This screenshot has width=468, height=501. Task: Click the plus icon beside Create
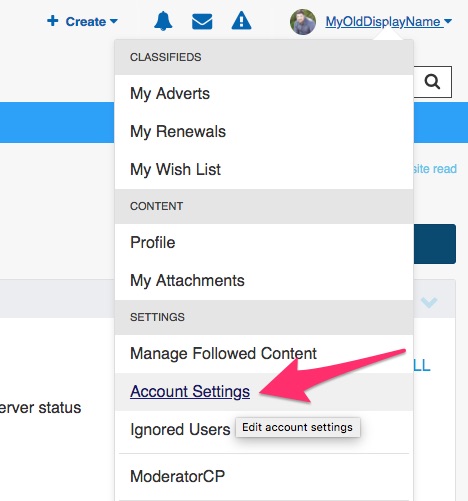point(53,21)
